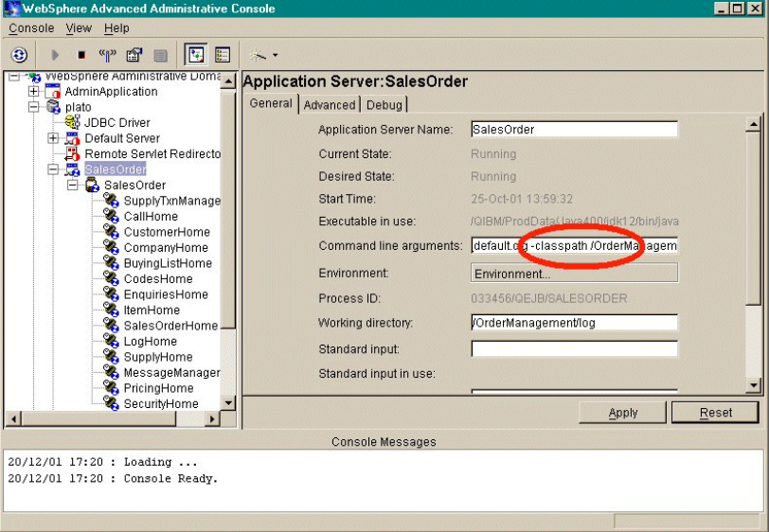Select JDBC Driver tree item
Screen dimensions: 769x532
[x=117, y=122]
